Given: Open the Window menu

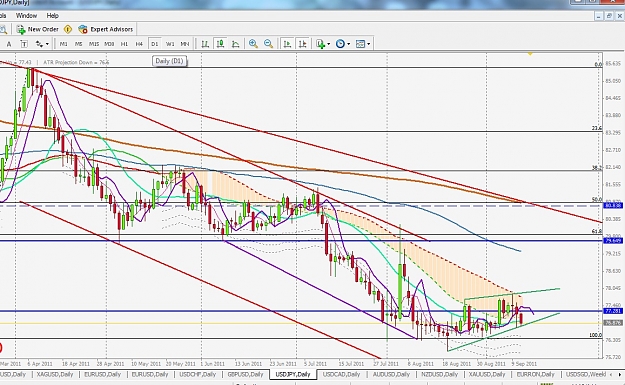Looking at the screenshot, I should pos(26,16).
